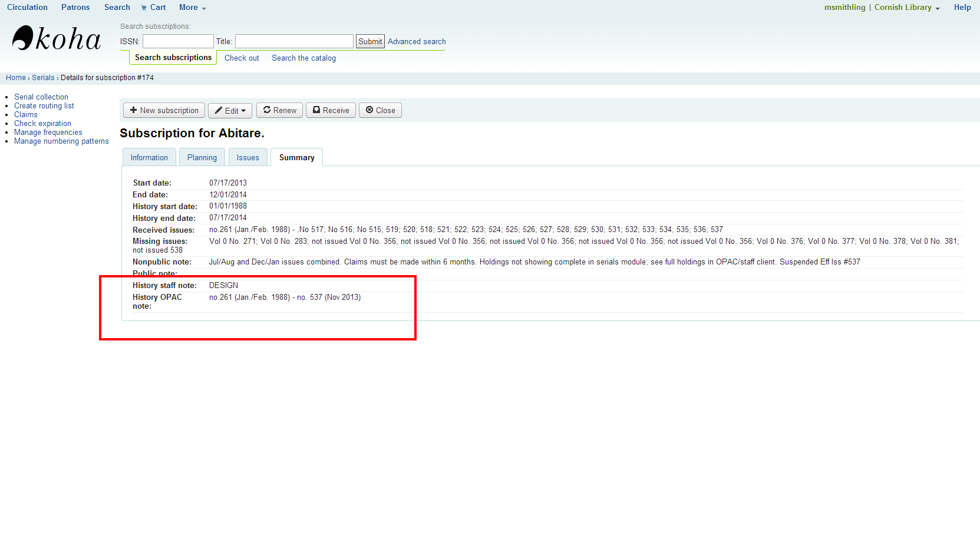Open the Edit pencil dropdown

coord(230,111)
